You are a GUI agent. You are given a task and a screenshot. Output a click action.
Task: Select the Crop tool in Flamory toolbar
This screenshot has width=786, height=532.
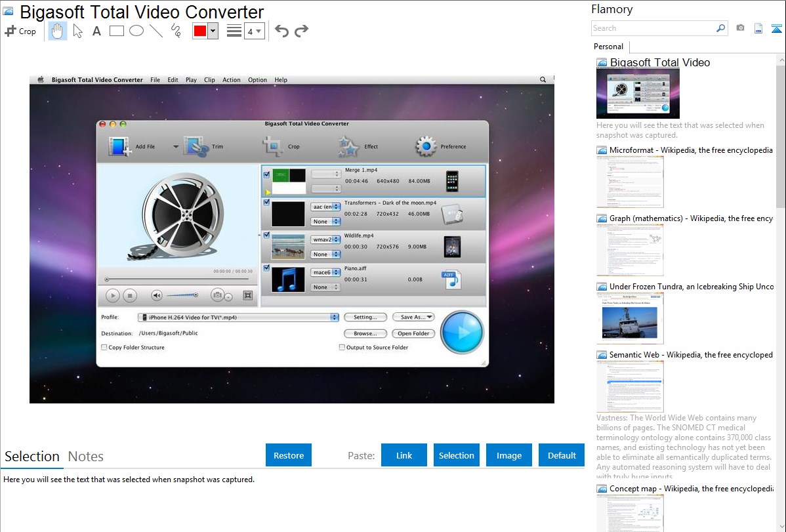tap(20, 31)
